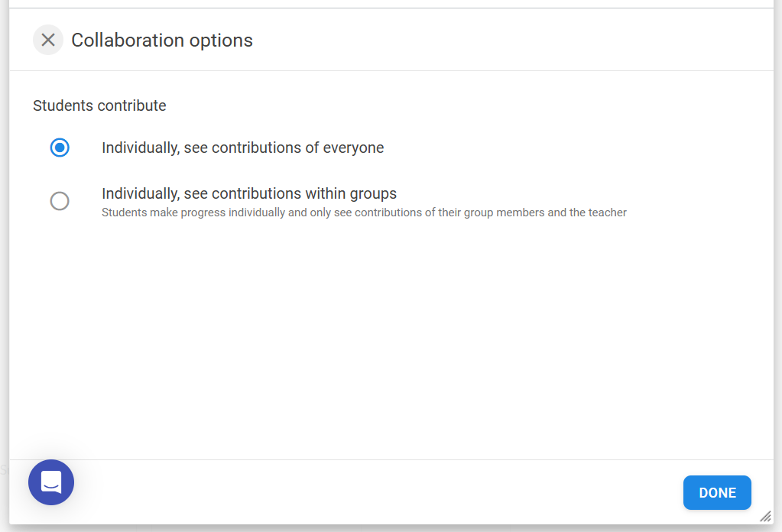
Task: Click the 'Collaboration options' title
Action: coord(162,41)
